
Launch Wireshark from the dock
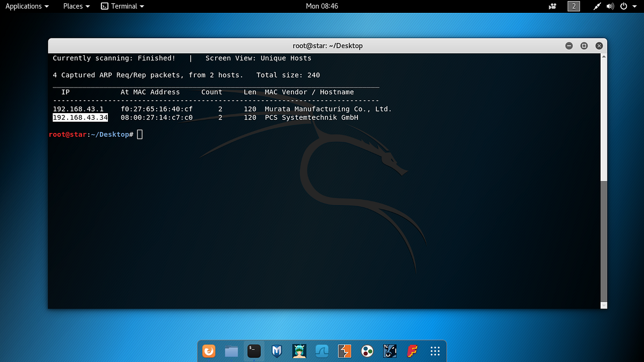(322, 351)
